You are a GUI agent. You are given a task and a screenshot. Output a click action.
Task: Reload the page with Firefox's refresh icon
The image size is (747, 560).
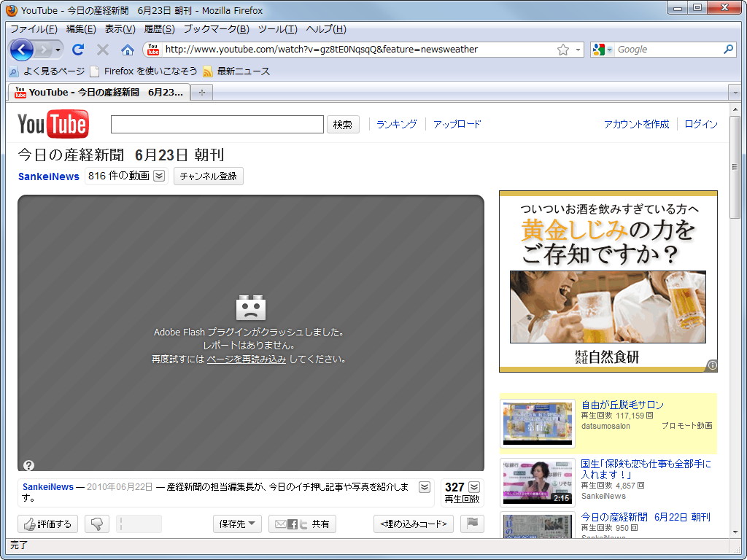pyautogui.click(x=77, y=49)
